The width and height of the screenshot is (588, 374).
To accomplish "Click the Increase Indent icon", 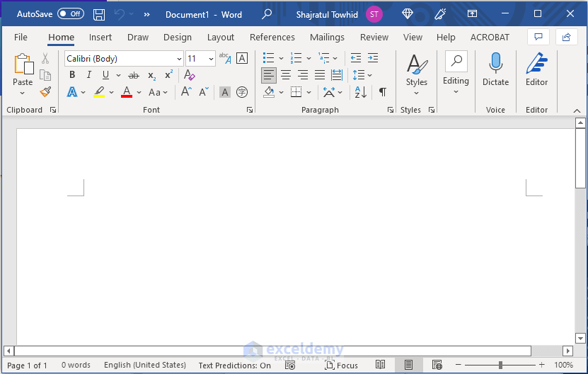I will 373,58.
